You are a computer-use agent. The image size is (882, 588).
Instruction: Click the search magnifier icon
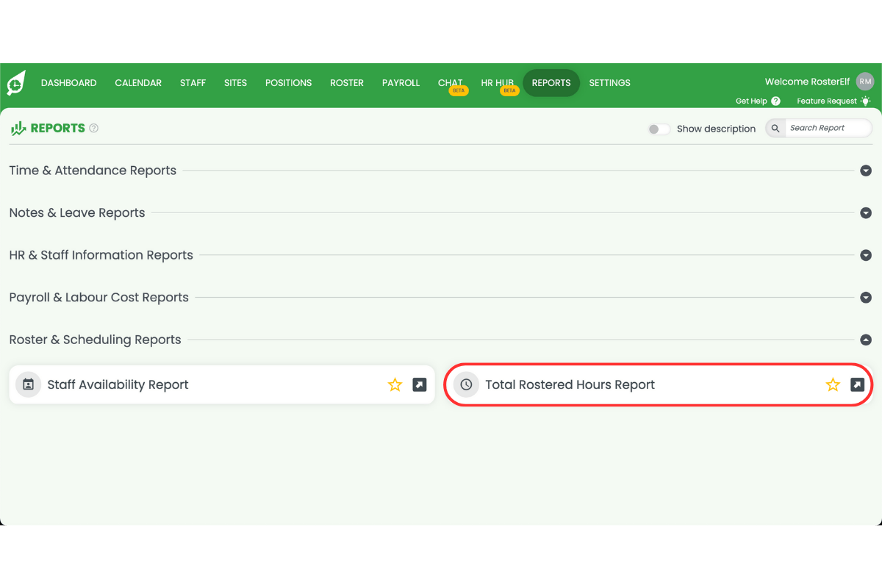[x=775, y=129]
